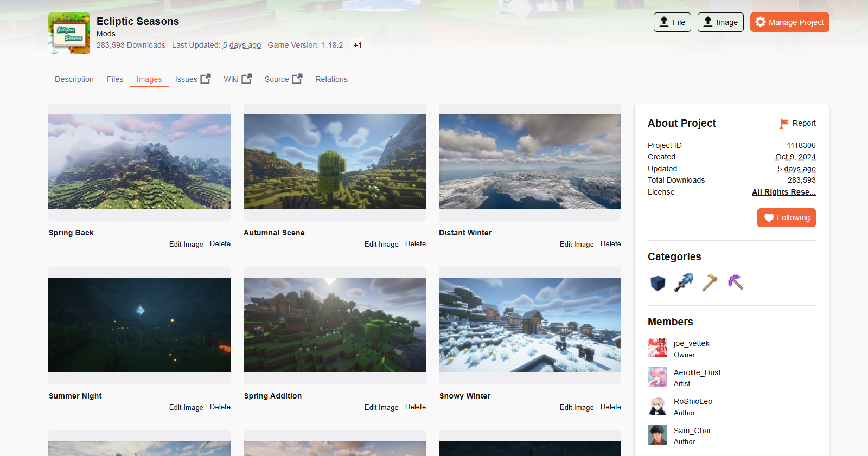Open the external Wiki tab
This screenshot has width=868, height=456.
click(237, 79)
